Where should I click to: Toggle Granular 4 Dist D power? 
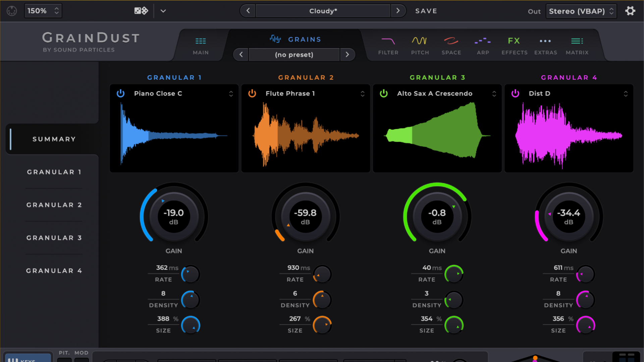(x=515, y=94)
